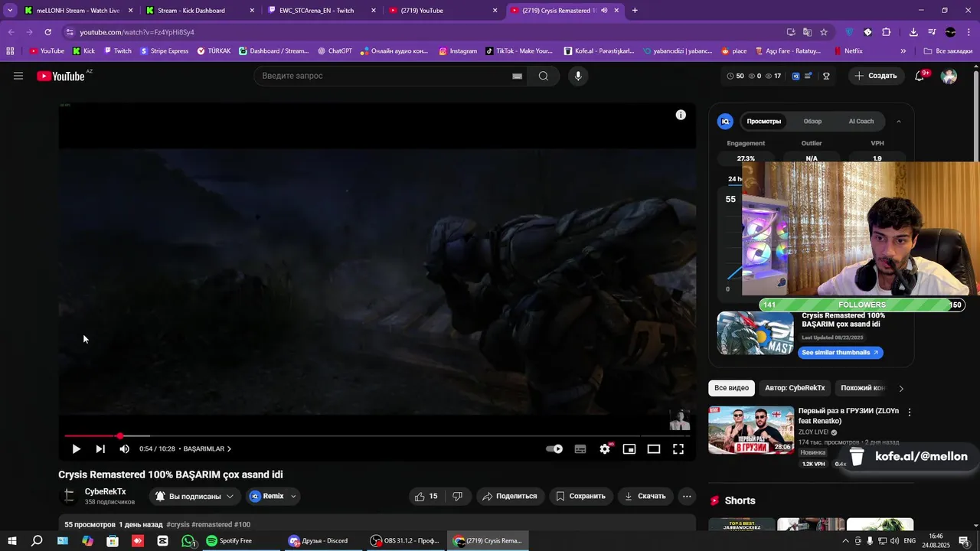Open Первый раз в ГРУЗИИ video thumbnail
The width and height of the screenshot is (980, 551).
751,429
